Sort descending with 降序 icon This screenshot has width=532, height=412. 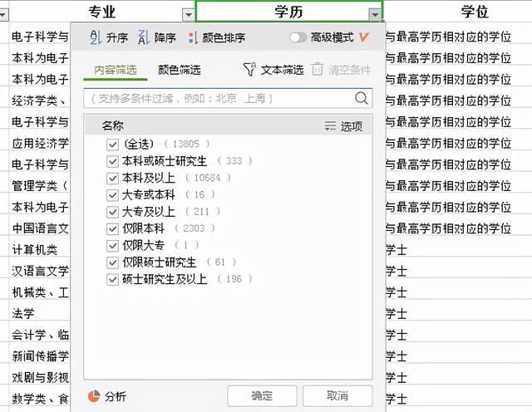[144, 37]
